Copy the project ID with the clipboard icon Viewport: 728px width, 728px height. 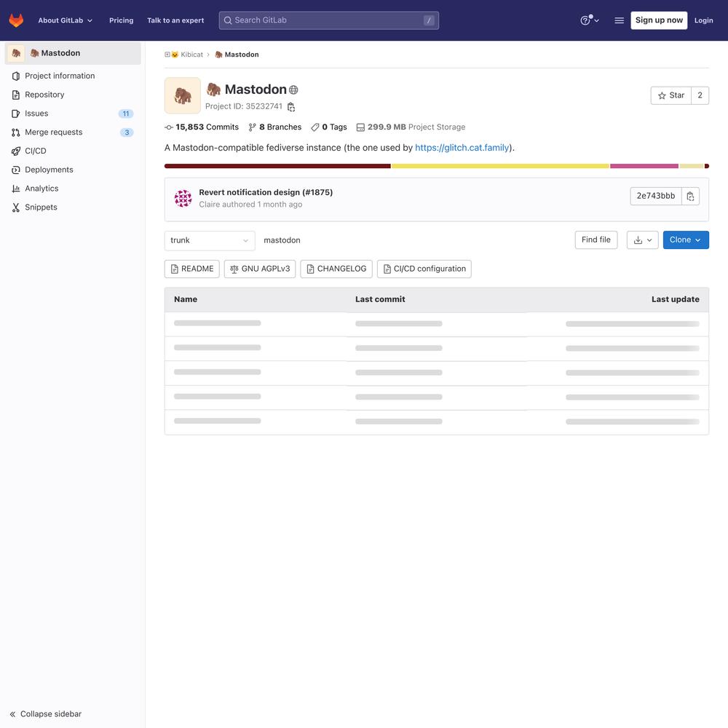[291, 107]
